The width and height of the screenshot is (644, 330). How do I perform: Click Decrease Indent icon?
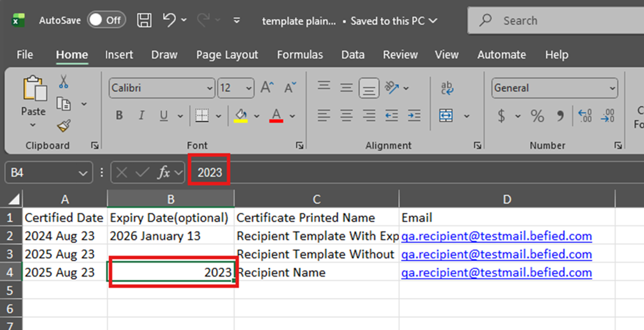tap(392, 115)
